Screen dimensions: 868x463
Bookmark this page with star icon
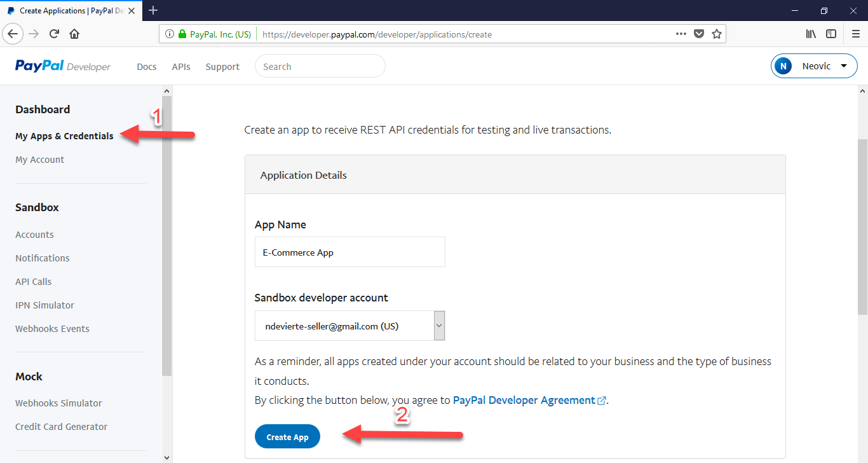point(717,34)
